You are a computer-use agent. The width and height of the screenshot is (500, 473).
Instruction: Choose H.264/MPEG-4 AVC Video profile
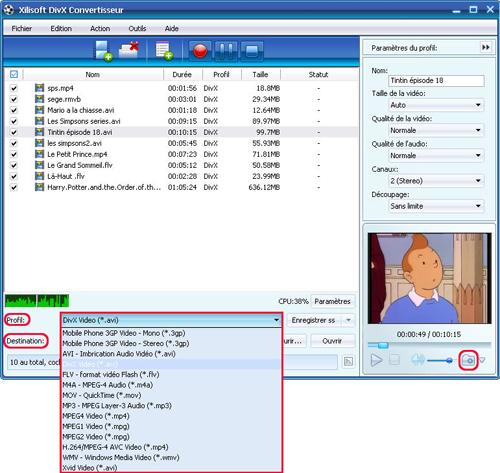171,447
